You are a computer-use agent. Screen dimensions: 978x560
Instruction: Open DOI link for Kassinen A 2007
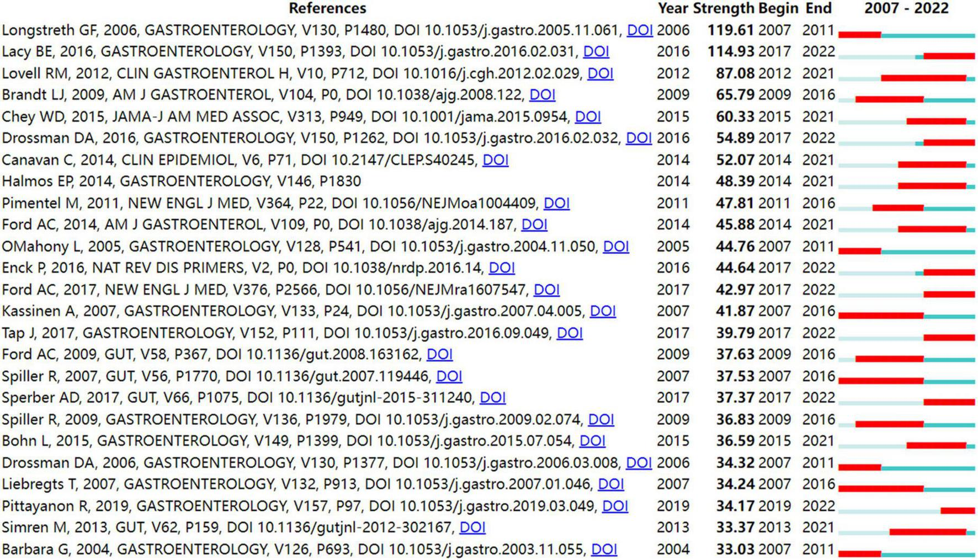[603, 311]
